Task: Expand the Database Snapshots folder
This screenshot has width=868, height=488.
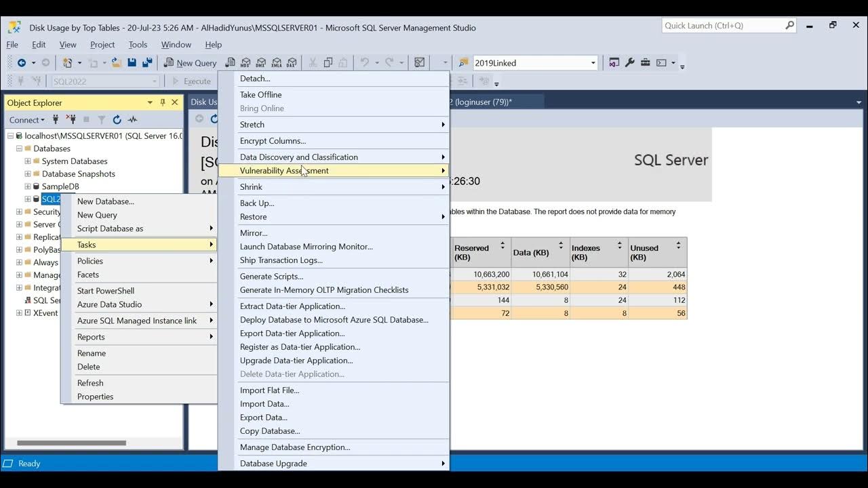Action: tap(28, 174)
